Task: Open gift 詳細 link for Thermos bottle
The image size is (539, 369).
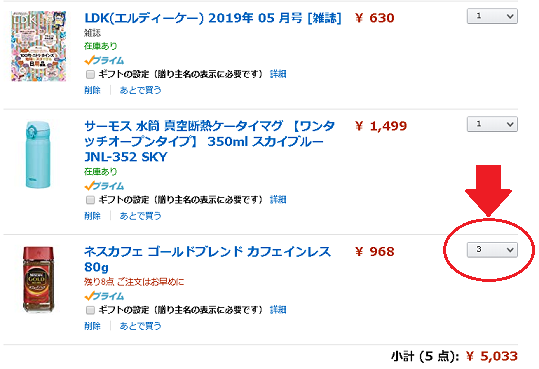Action: point(278,199)
